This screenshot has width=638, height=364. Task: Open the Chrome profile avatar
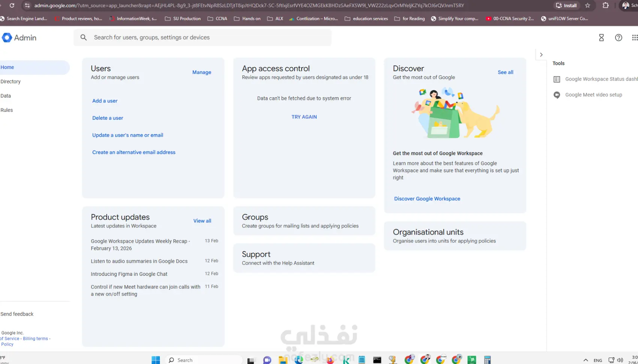click(626, 6)
